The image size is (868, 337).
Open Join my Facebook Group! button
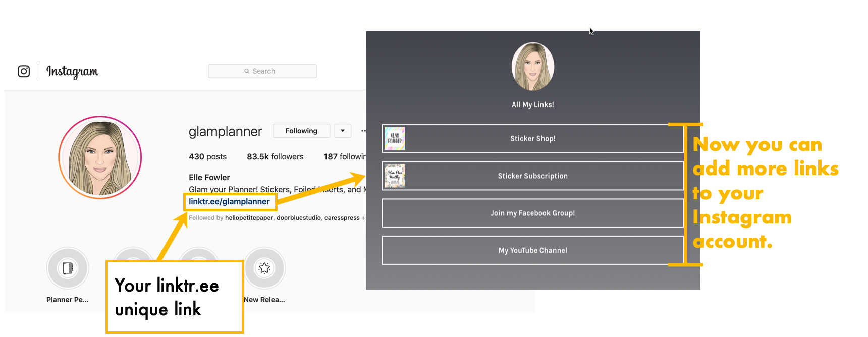(533, 213)
